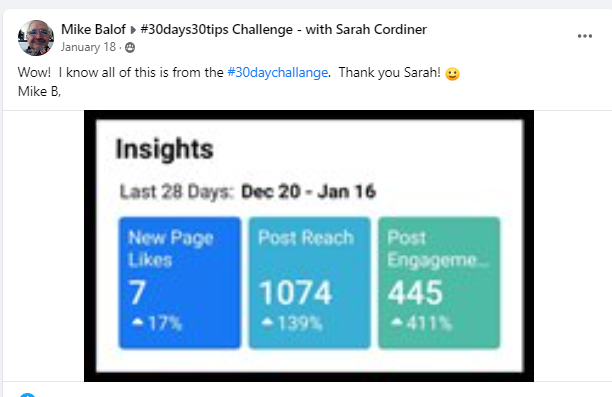Click the #30daychallange hashtag
Image resolution: width=612 pixels, height=397 pixels.
coord(278,73)
